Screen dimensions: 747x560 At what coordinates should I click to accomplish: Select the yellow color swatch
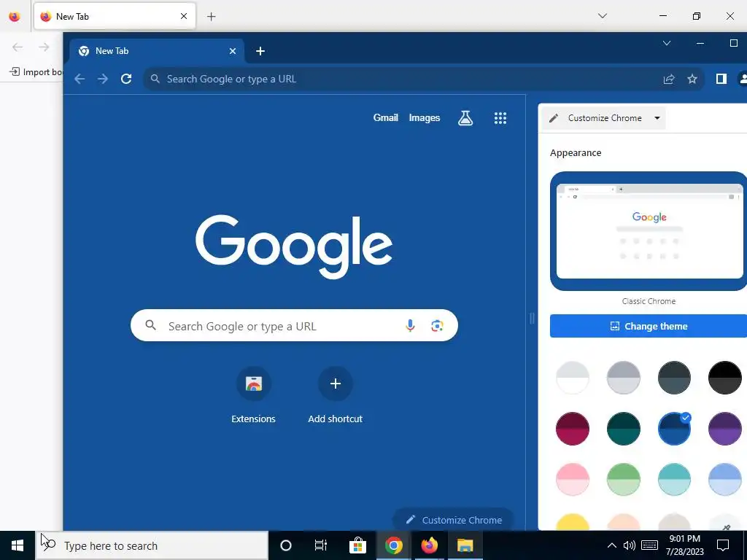tap(573, 522)
